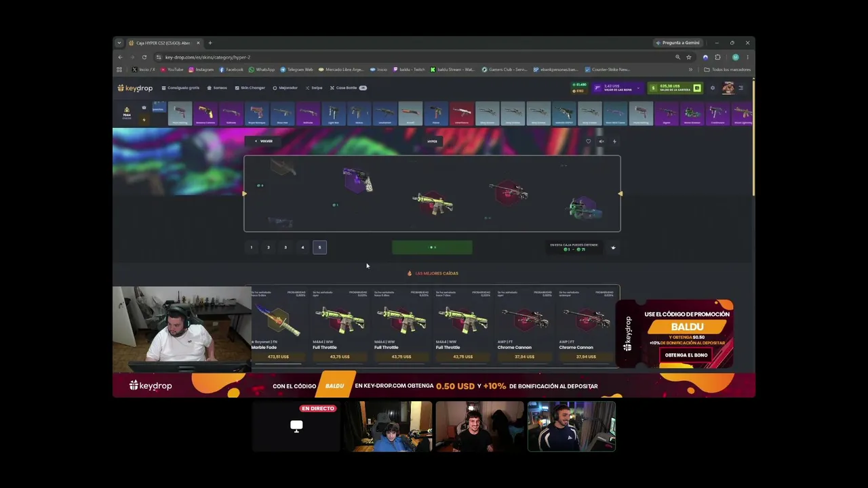The width and height of the screenshot is (868, 488).
Task: Click the lightning icon in live drops
Action: (x=144, y=120)
